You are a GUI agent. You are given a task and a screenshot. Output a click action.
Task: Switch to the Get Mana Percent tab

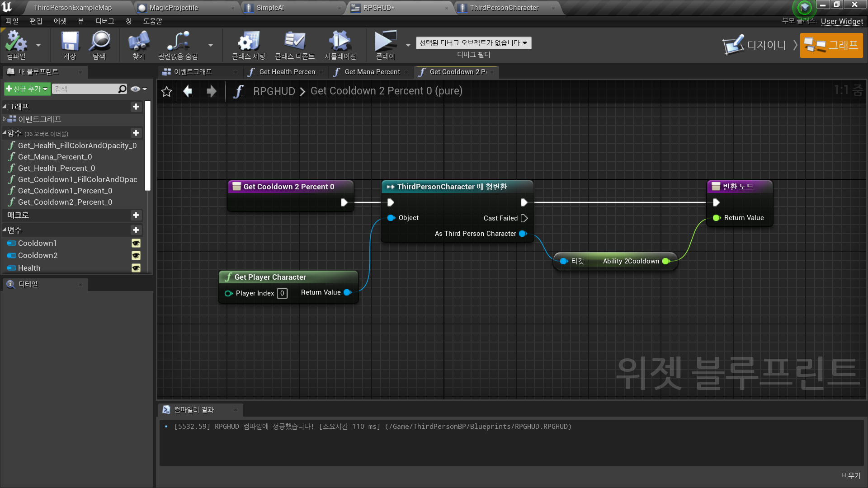click(372, 72)
